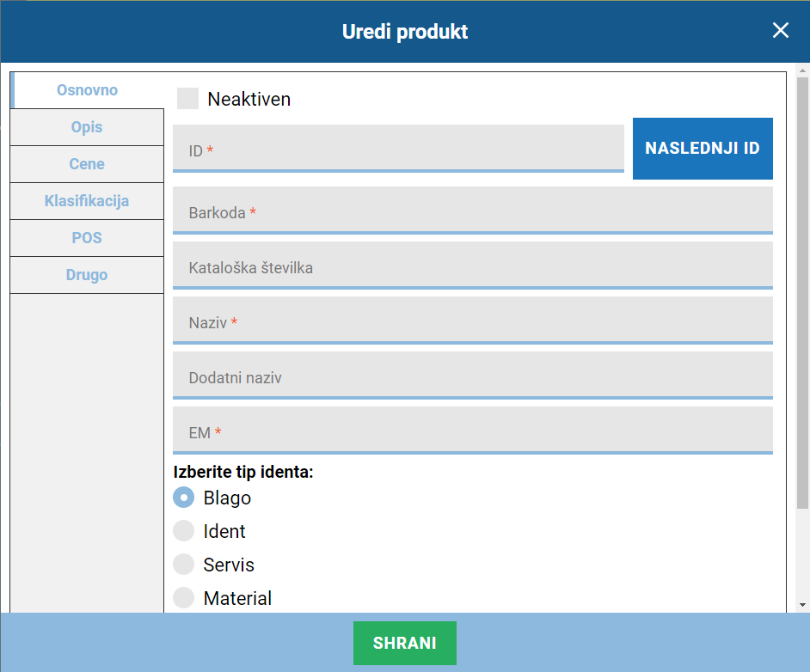Open the Drugo tab
The image size is (810, 672).
click(x=87, y=275)
